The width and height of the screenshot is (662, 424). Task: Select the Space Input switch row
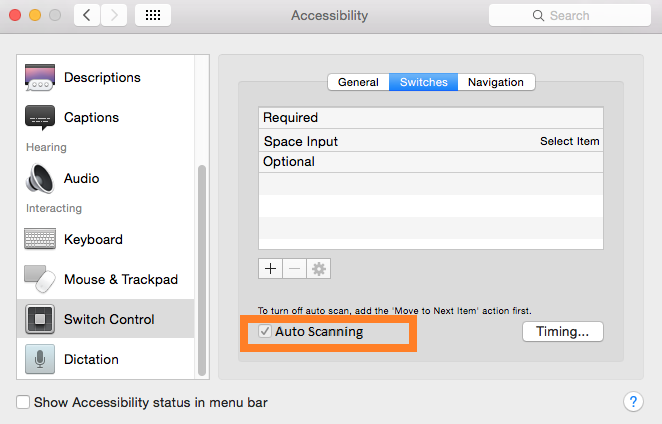(x=430, y=141)
